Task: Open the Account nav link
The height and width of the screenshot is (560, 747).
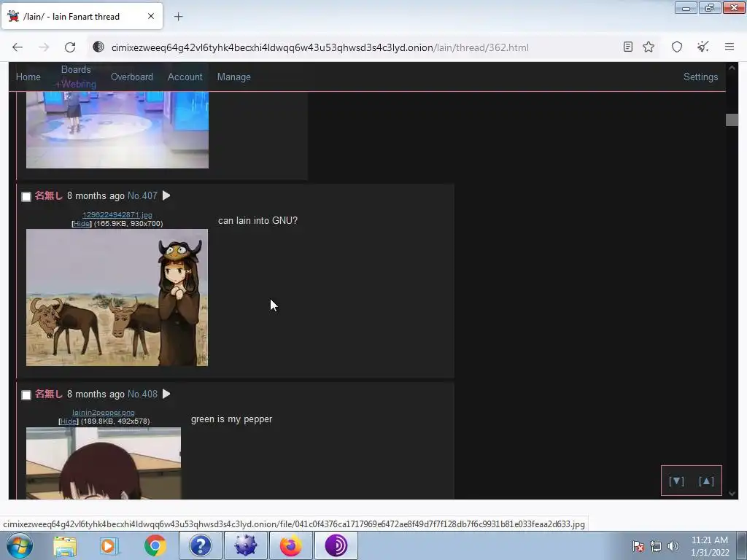Action: pyautogui.click(x=185, y=77)
